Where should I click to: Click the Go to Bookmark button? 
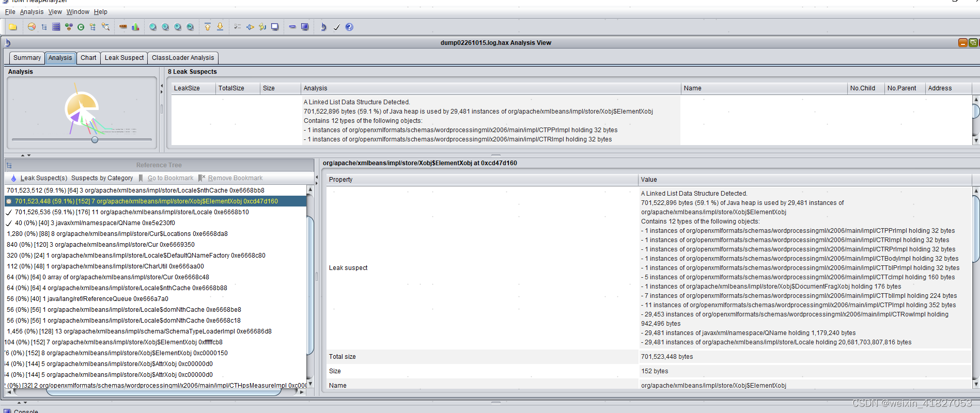[x=166, y=178]
